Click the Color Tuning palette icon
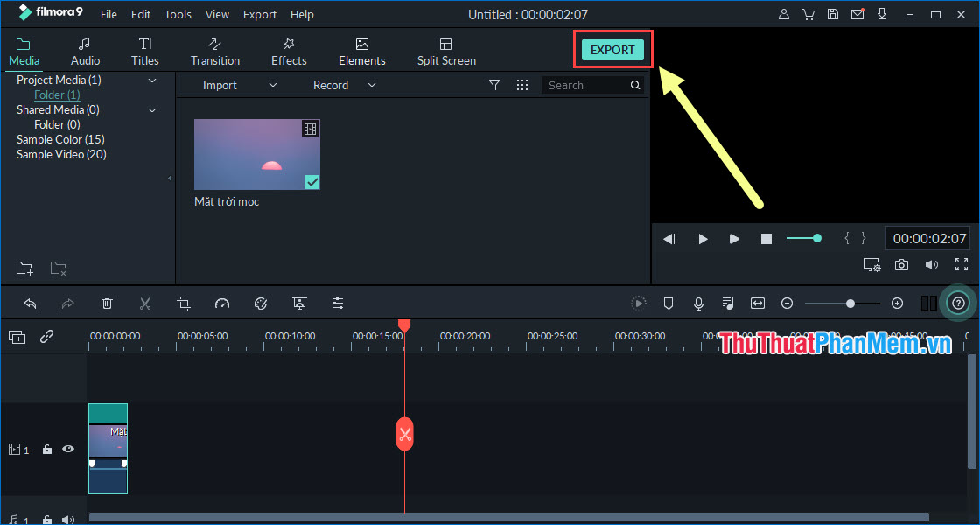The image size is (980, 525). coord(261,303)
